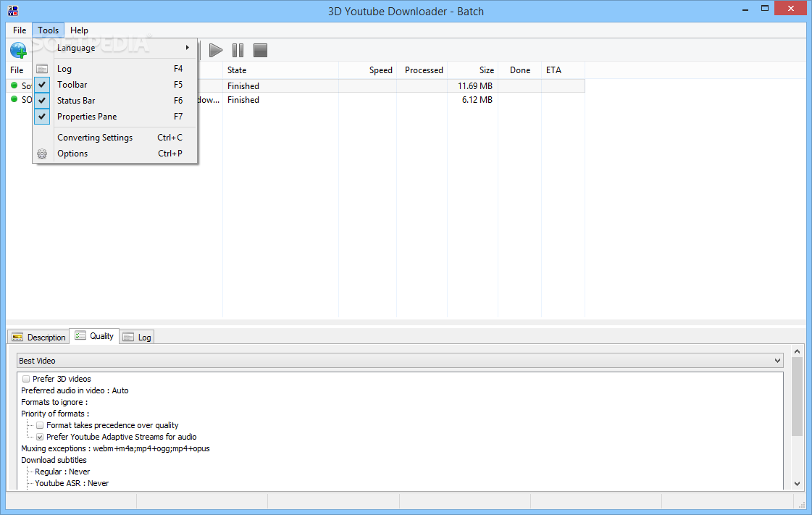Viewport: 812px width, 515px height.
Task: Open the Best Video dropdown
Action: tap(400, 361)
